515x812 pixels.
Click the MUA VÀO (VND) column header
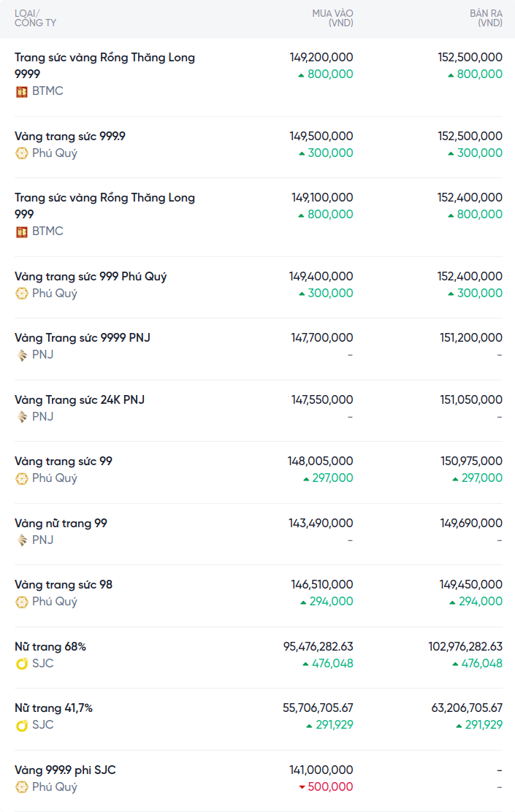(332, 18)
